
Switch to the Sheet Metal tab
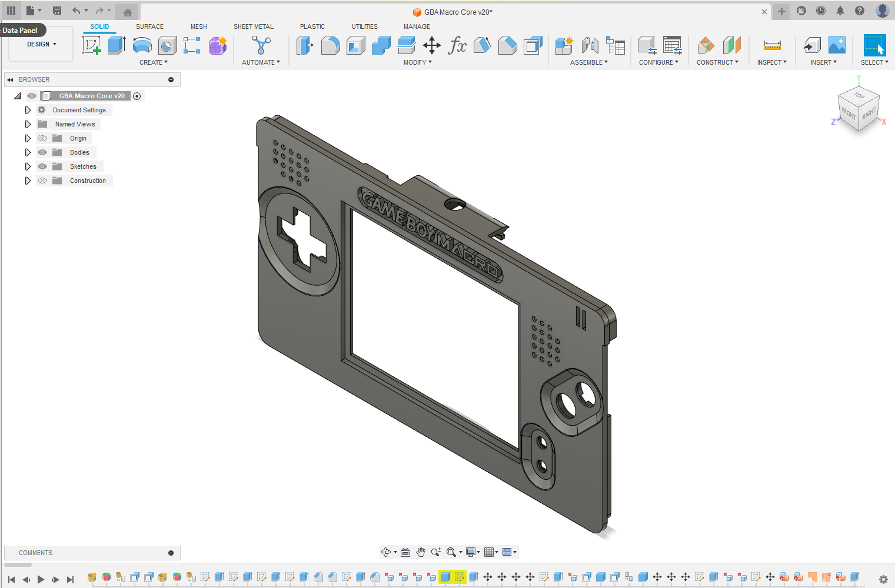[254, 26]
